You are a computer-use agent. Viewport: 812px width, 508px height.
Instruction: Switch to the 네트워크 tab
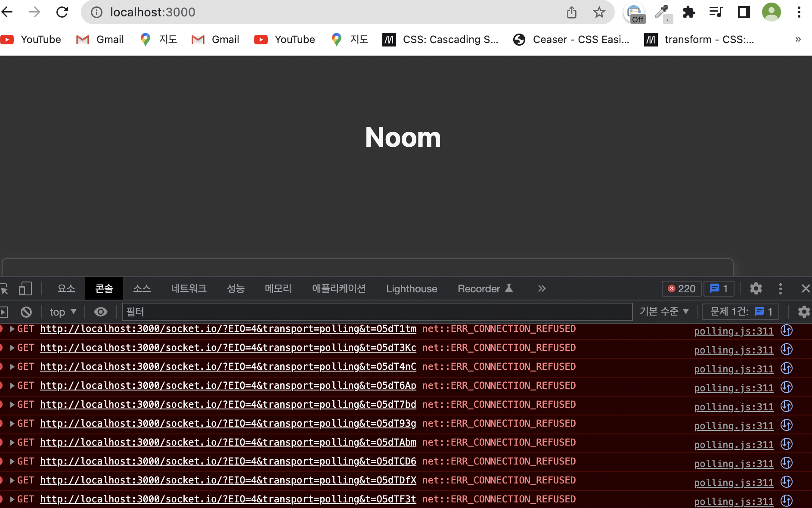189,288
